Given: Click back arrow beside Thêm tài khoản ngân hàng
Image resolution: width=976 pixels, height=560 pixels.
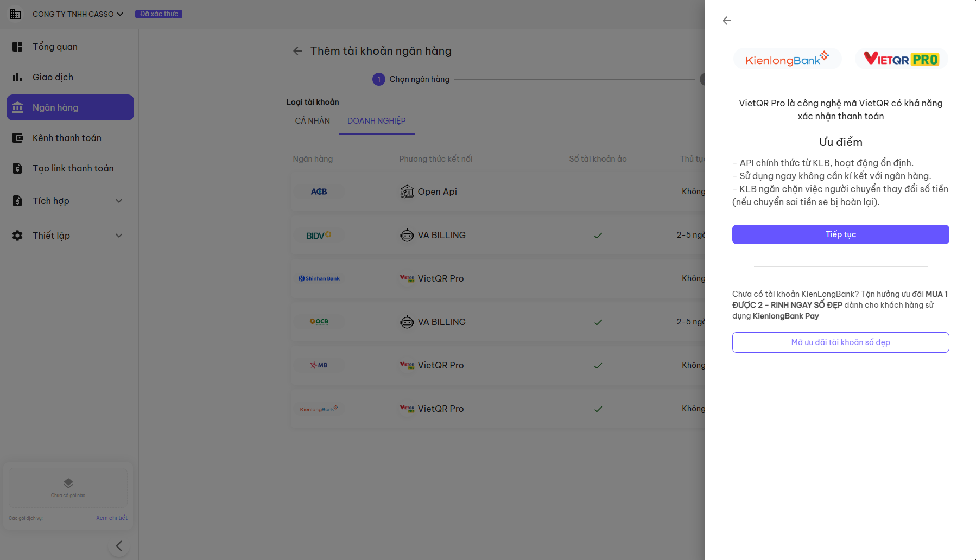Looking at the screenshot, I should tap(297, 51).
